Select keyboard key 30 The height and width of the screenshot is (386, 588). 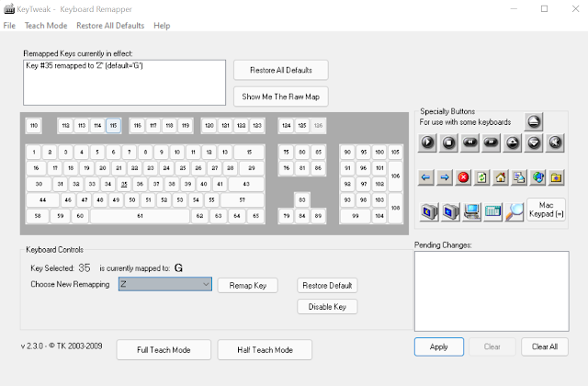[39, 184]
